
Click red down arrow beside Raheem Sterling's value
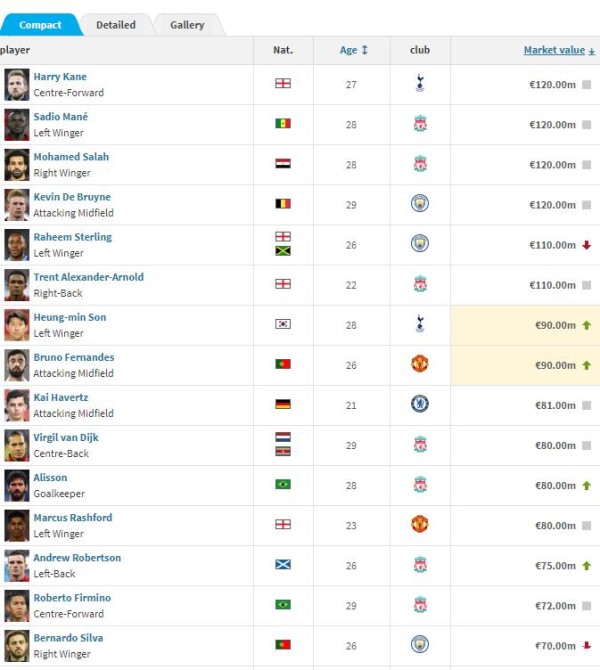[x=586, y=245]
